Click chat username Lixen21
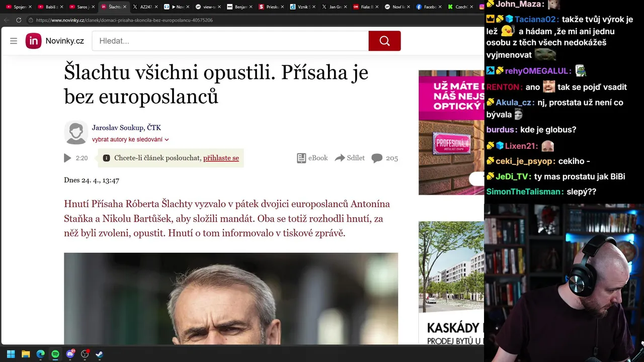The width and height of the screenshot is (644, 362). pos(521,146)
